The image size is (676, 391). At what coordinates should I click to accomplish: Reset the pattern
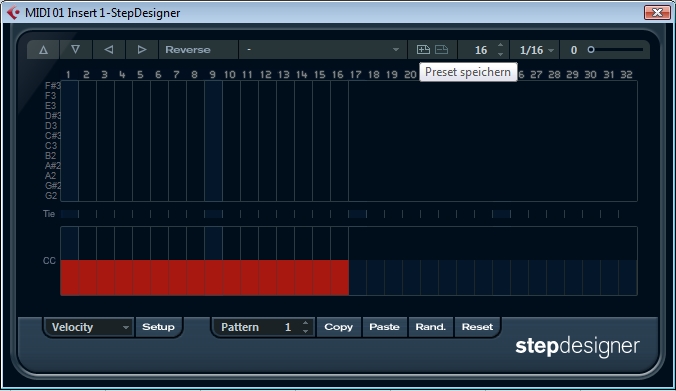pyautogui.click(x=477, y=327)
